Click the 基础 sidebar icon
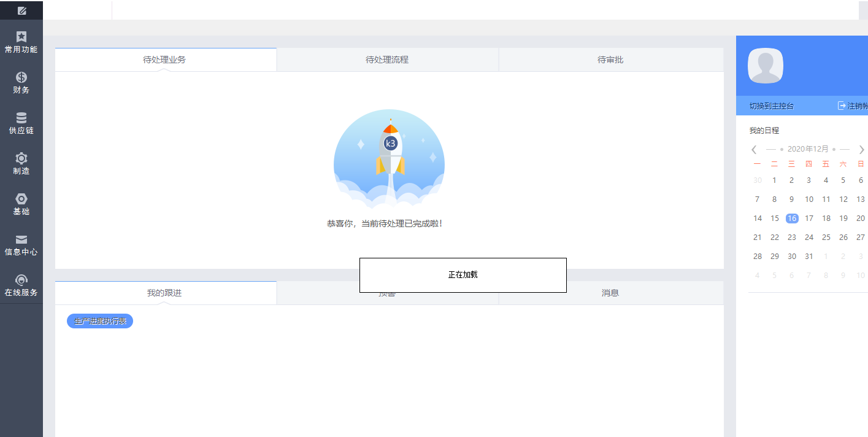 (21, 204)
